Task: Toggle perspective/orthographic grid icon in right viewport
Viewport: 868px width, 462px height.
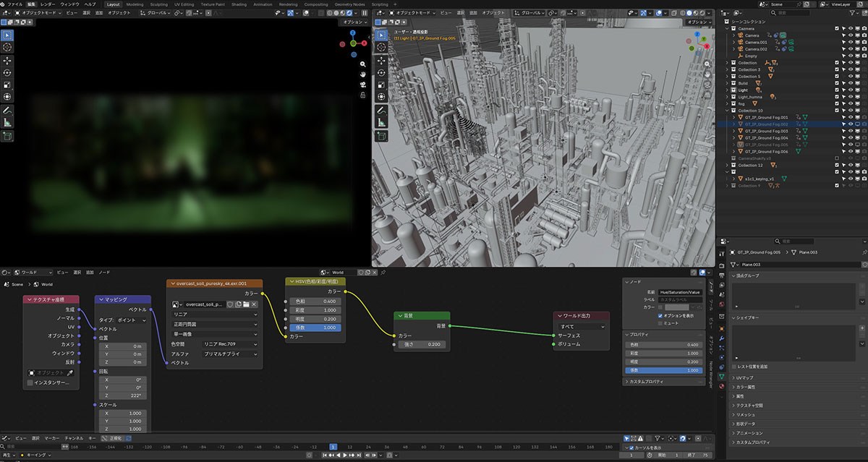Action: coord(708,96)
